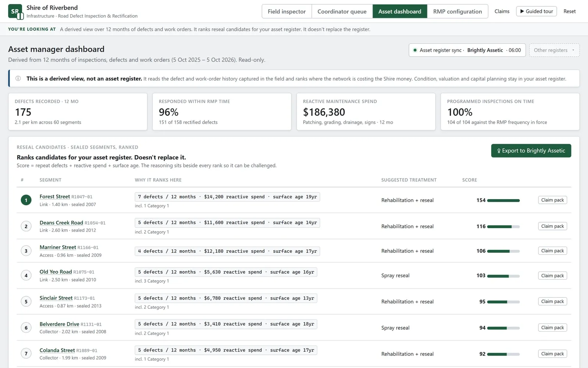
Task: Click 'Collector · 1.99 km · sealed 2009' text
Action: (73, 358)
